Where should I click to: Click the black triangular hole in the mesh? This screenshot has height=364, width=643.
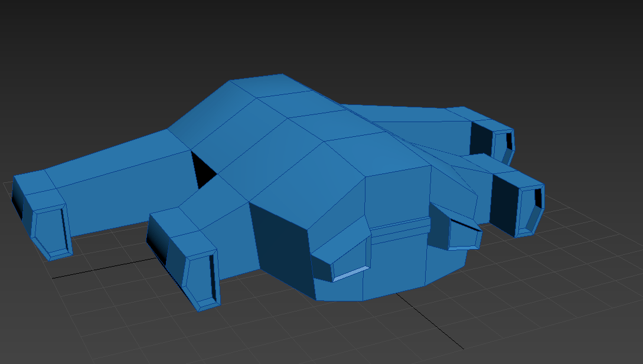click(200, 169)
